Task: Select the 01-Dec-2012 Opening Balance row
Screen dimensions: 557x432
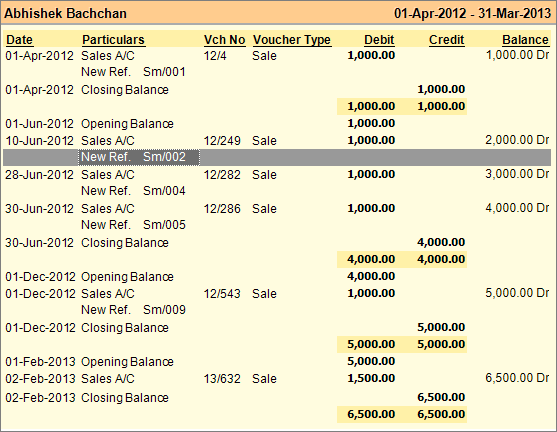Action: 277,276
